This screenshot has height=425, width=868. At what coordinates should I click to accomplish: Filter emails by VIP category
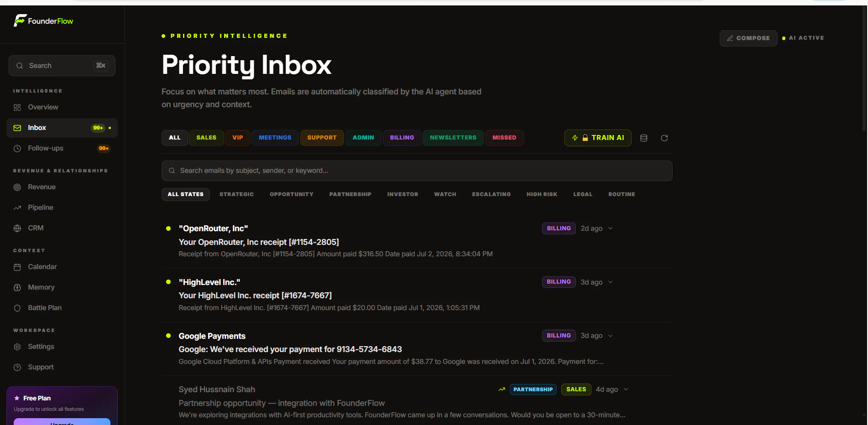point(238,138)
